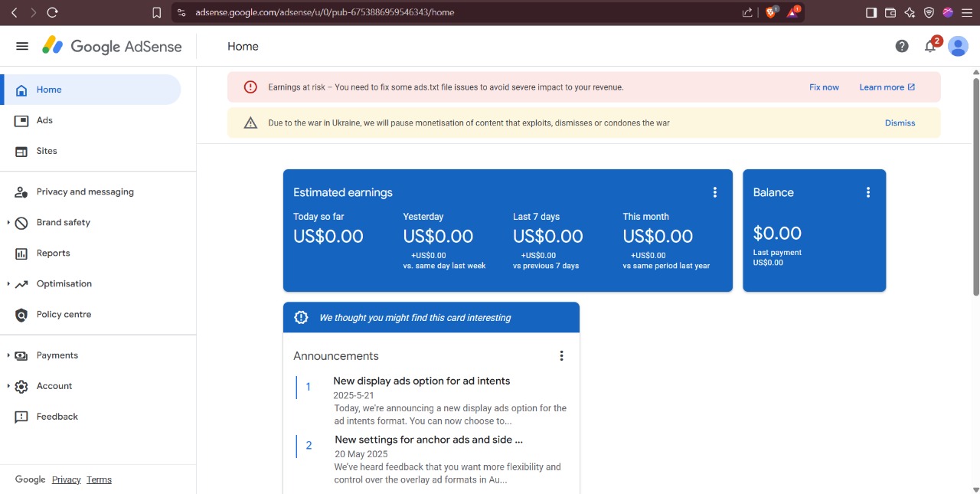Click the This month earnings value

pyautogui.click(x=658, y=237)
